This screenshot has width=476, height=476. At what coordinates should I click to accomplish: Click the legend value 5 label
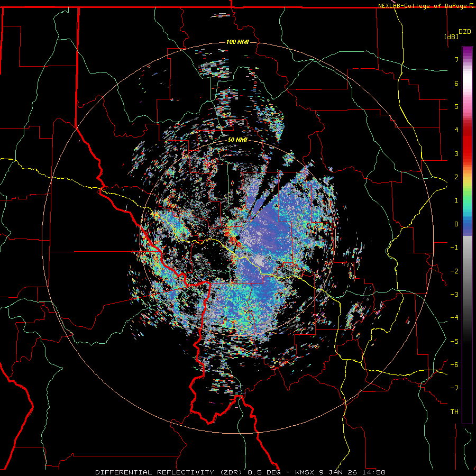[x=456, y=106]
